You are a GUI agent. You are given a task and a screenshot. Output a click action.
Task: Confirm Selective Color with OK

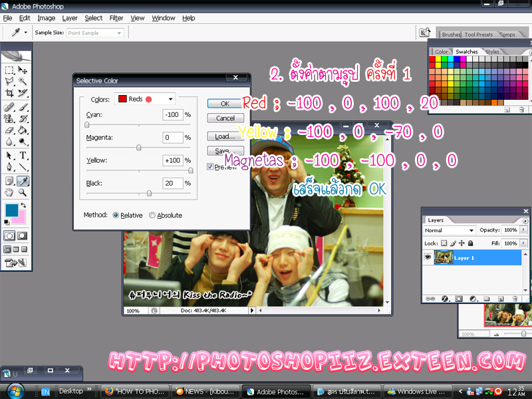point(225,104)
